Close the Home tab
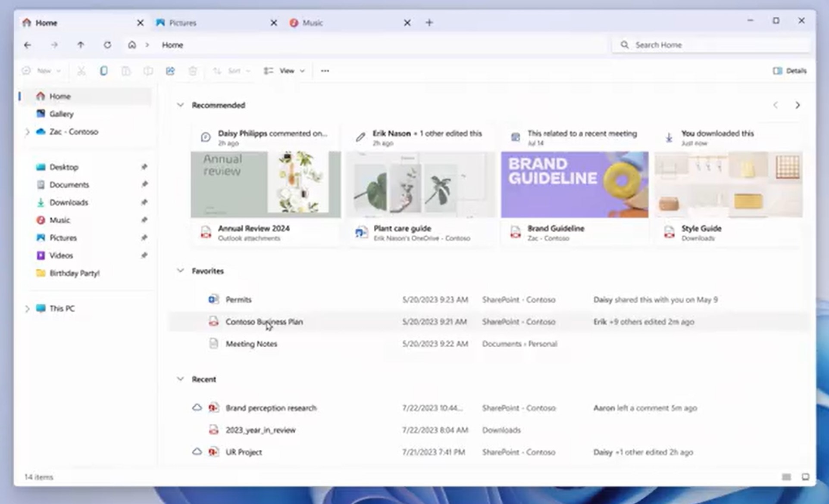This screenshot has width=829, height=504. (x=140, y=23)
